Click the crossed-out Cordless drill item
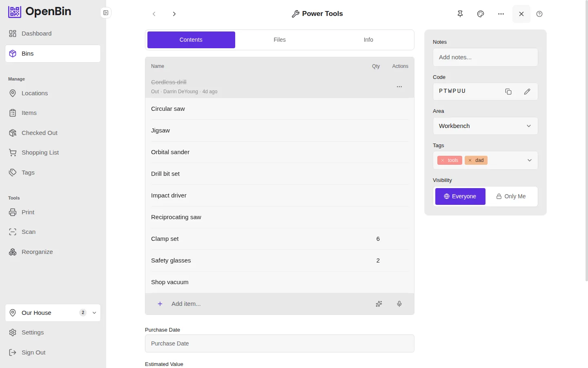Viewport: 588px width, 368px height. coord(169,82)
